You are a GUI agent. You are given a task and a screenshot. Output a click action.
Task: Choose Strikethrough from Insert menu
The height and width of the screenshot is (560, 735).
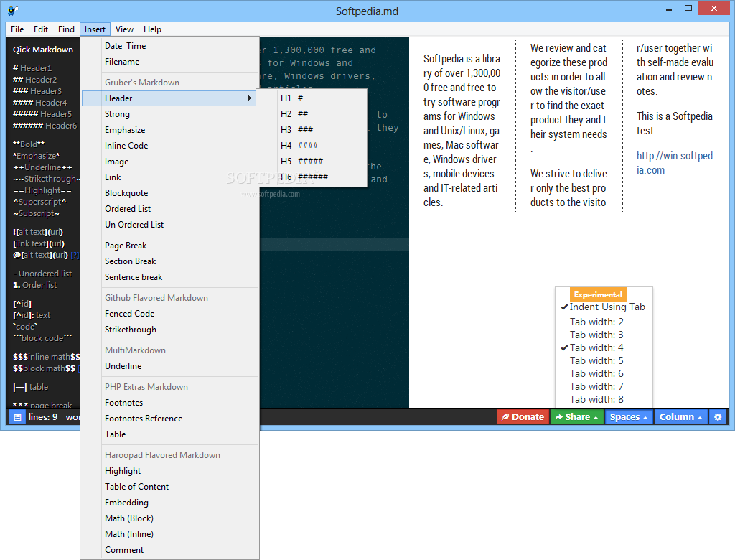point(169,330)
